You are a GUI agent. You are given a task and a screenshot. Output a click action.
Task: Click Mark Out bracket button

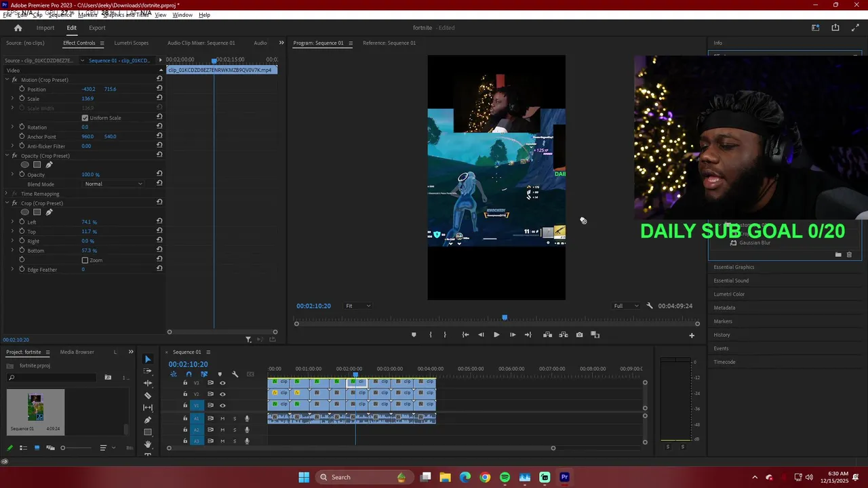coord(445,335)
